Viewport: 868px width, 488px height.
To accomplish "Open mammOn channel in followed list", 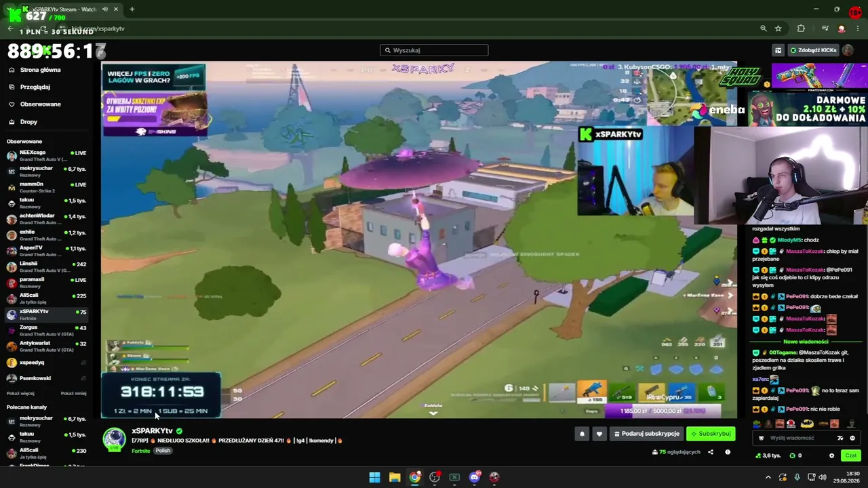I will pyautogui.click(x=46, y=186).
